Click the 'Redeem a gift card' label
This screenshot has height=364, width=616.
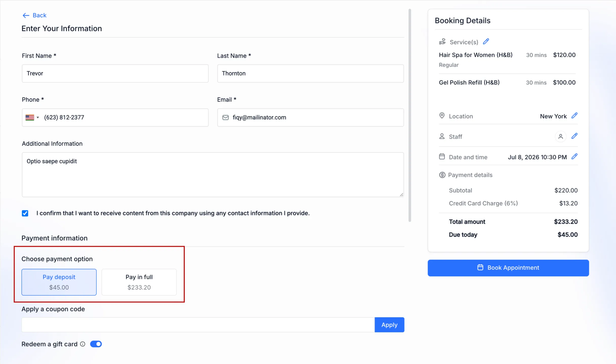50,344
